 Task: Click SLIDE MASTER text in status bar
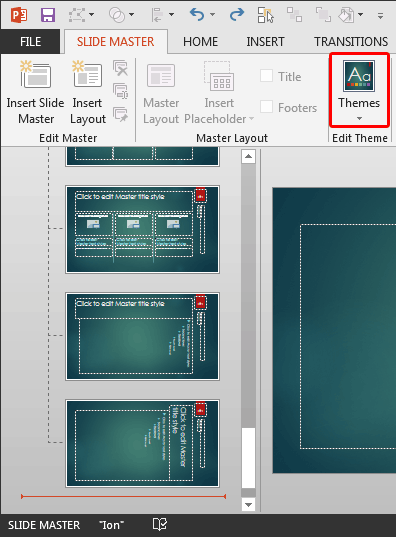(44, 525)
